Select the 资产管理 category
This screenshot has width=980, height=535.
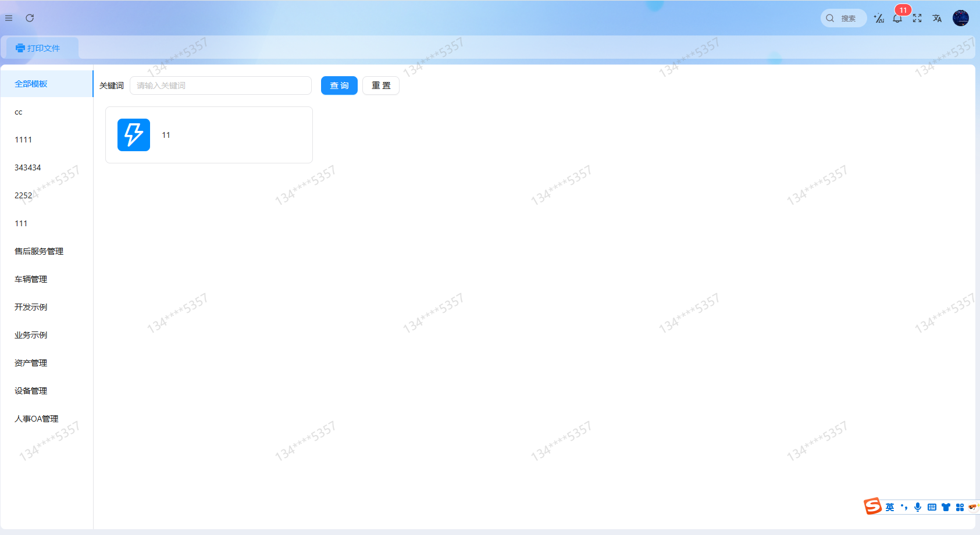[x=47, y=363]
